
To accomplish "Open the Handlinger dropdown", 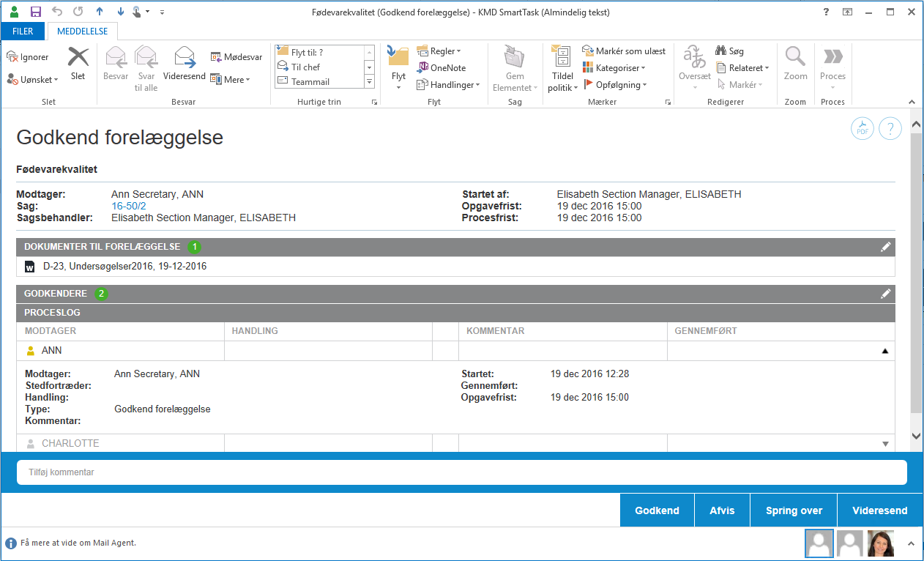I will 448,85.
